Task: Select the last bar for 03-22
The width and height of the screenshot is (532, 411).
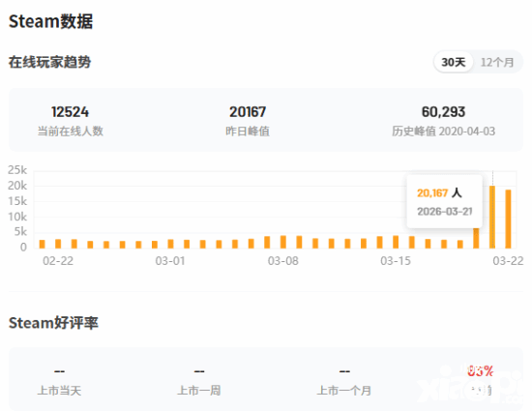Action: [x=508, y=220]
